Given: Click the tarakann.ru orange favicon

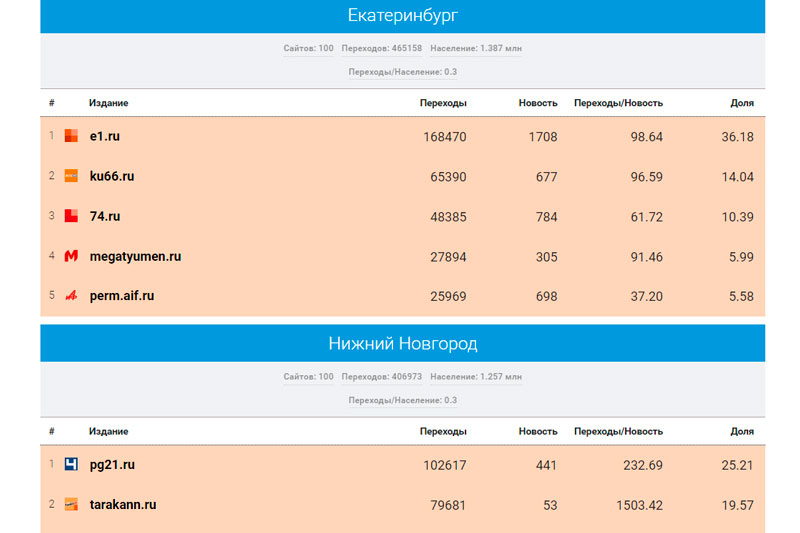Looking at the screenshot, I should pos(71,505).
